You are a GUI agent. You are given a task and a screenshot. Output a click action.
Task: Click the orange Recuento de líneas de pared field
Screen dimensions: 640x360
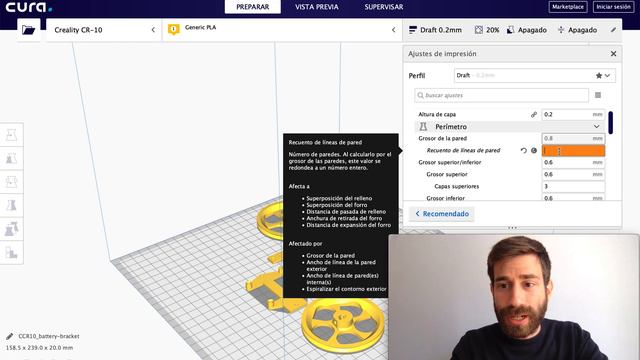click(573, 151)
